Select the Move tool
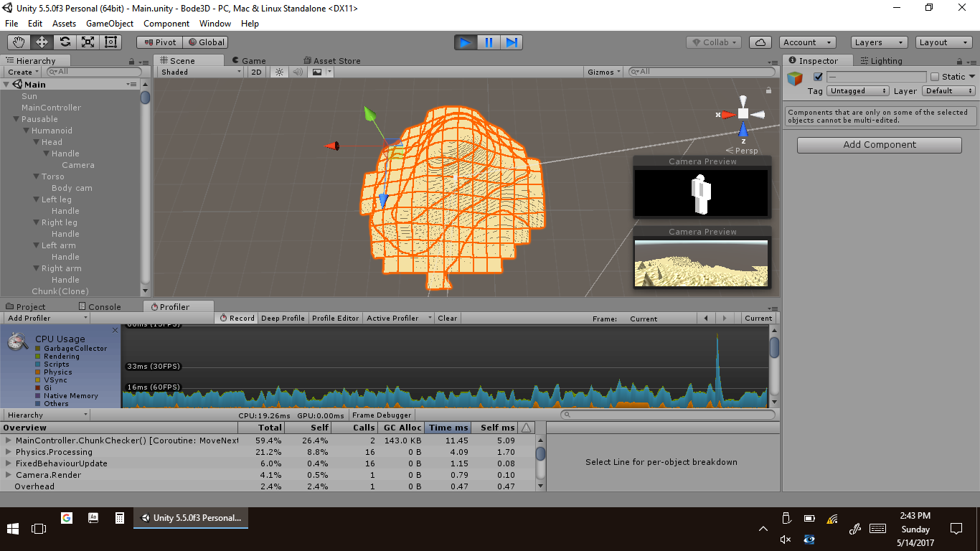Screen dimensions: 980x551 tap(42, 42)
